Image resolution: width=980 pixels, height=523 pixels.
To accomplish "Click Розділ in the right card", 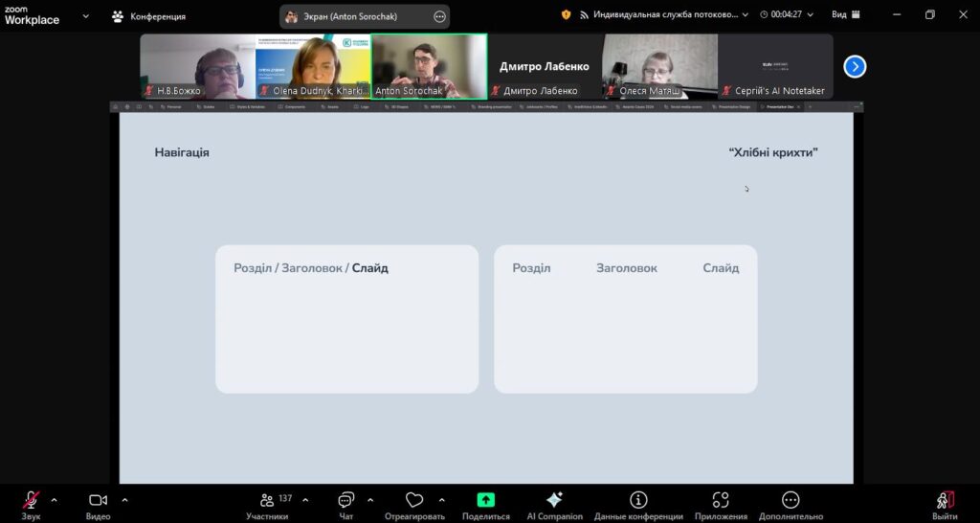I will 531,268.
